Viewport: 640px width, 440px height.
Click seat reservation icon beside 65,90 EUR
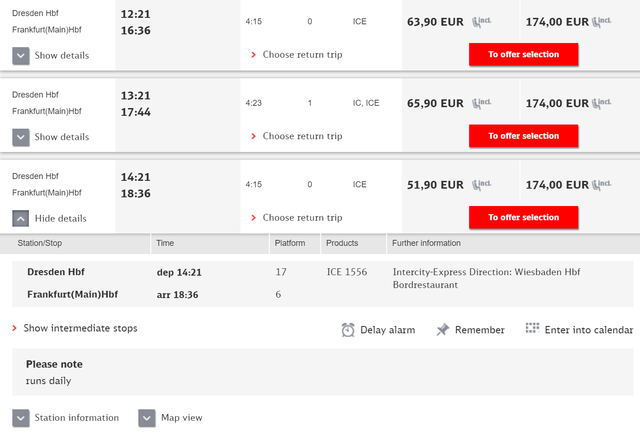pyautogui.click(x=482, y=103)
